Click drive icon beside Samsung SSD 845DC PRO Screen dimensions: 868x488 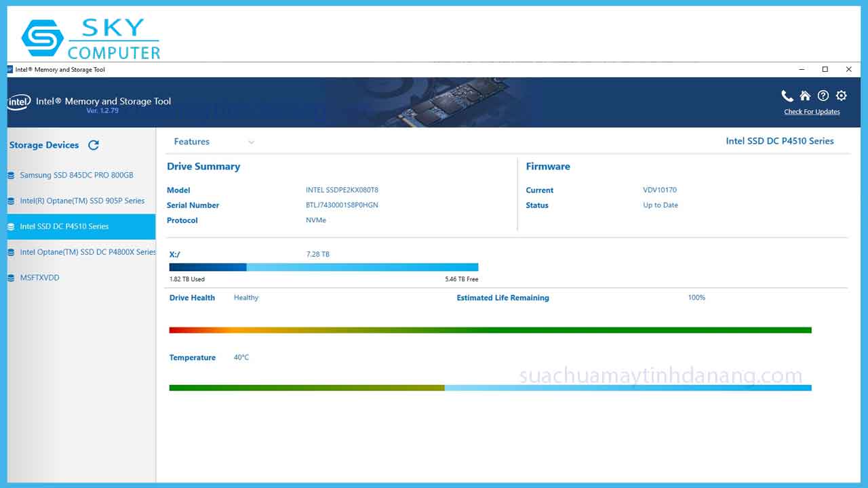pos(11,176)
